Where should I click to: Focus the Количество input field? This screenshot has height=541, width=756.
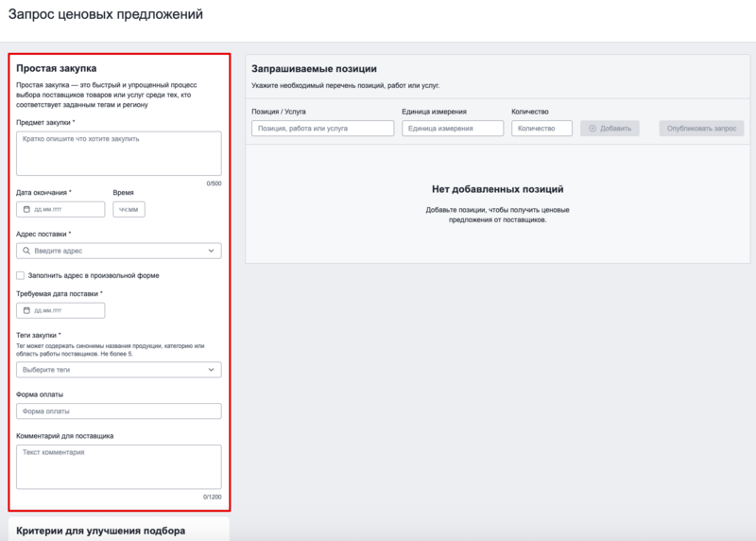click(x=541, y=129)
